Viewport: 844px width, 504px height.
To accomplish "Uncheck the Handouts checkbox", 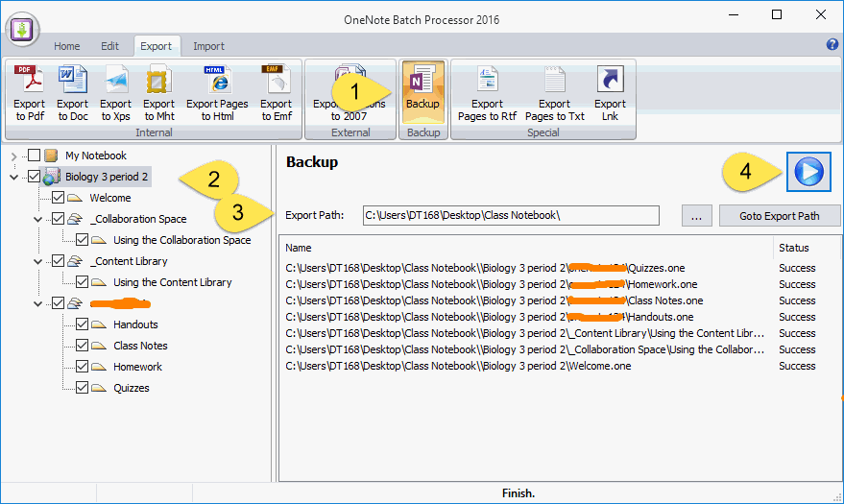I will click(82, 324).
